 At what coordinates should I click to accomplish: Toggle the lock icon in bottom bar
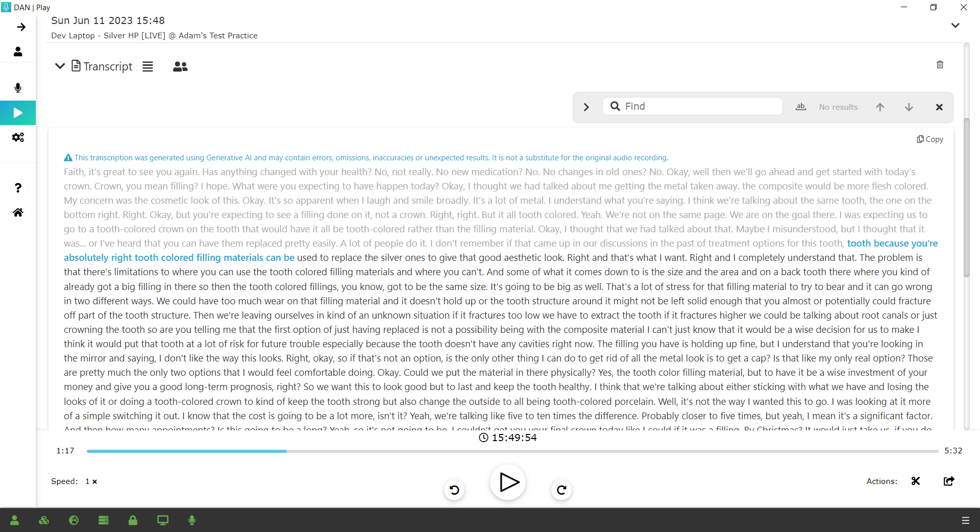click(x=133, y=520)
